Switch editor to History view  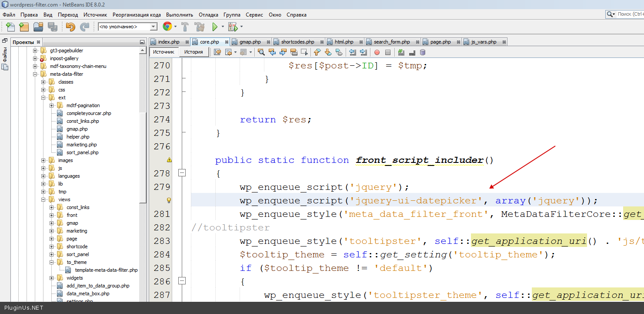pos(194,52)
